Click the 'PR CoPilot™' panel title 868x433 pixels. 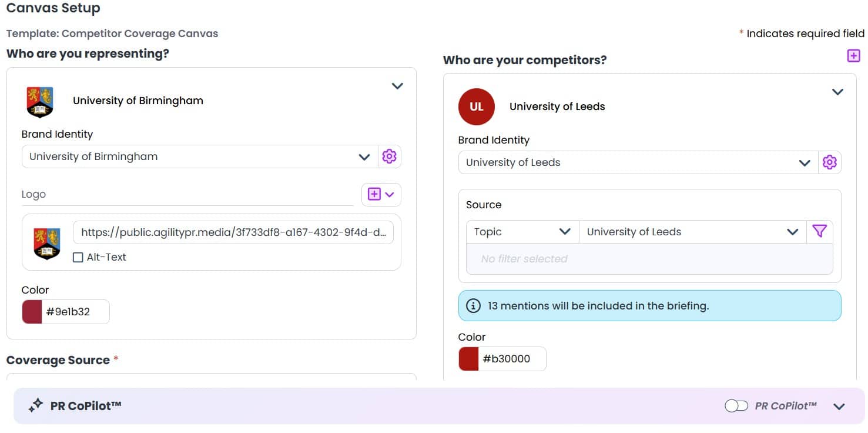[x=86, y=405]
